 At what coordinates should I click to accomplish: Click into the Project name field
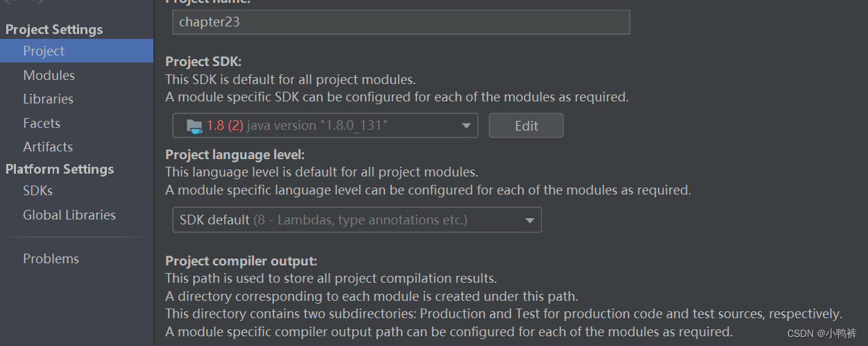[x=400, y=22]
